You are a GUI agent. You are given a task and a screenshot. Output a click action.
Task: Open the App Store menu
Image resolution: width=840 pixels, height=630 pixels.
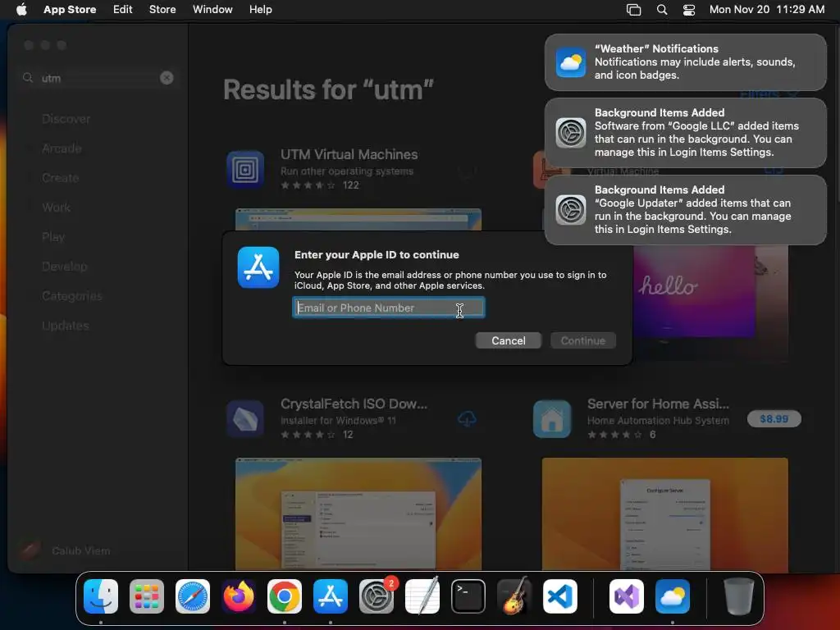point(70,9)
